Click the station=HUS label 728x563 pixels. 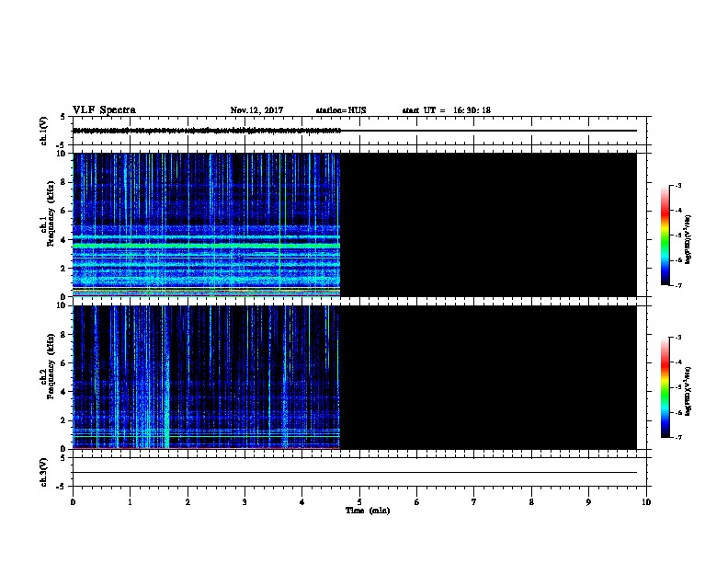(x=340, y=110)
